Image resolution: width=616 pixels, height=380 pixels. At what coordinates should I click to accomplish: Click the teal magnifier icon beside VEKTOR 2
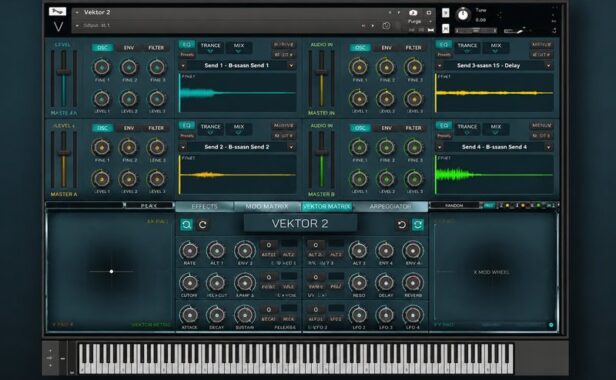pyautogui.click(x=186, y=225)
